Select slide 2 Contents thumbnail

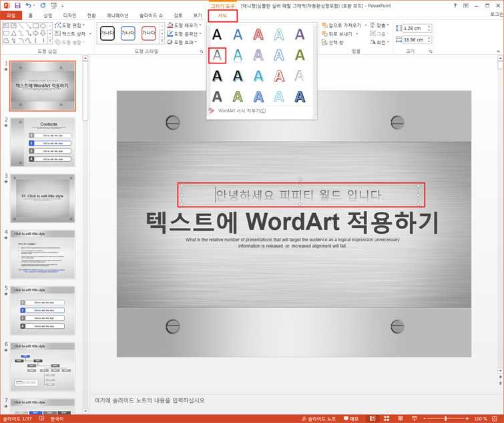coord(43,142)
